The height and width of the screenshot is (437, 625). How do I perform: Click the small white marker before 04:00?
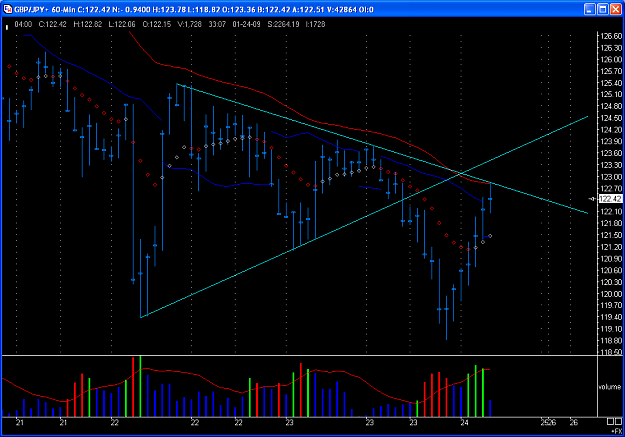(7, 27)
